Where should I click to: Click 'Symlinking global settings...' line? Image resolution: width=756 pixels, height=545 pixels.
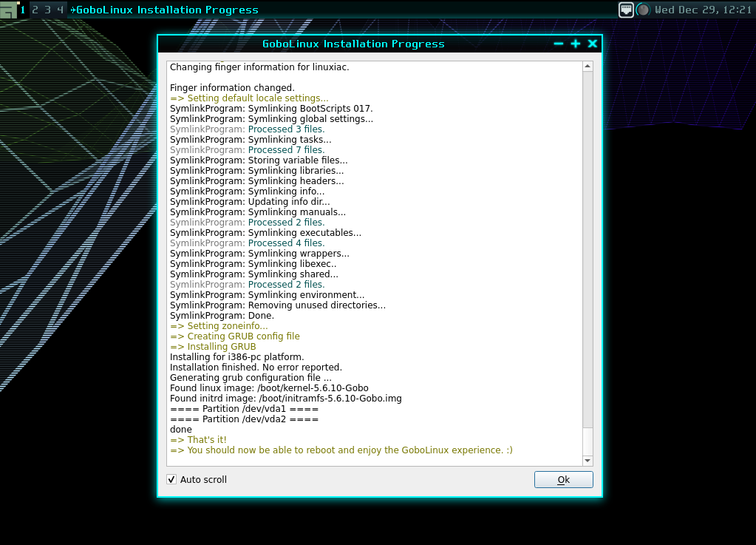271,118
